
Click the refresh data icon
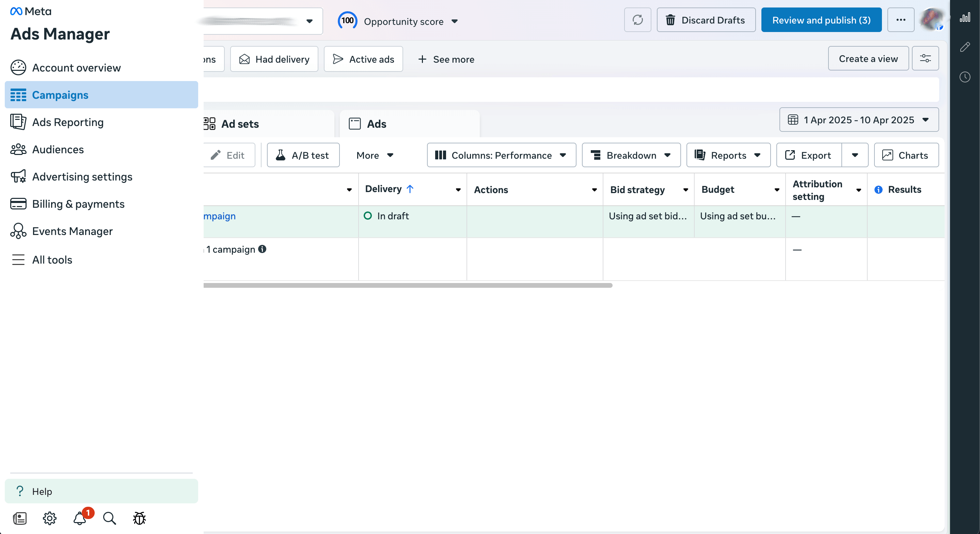[637, 20]
